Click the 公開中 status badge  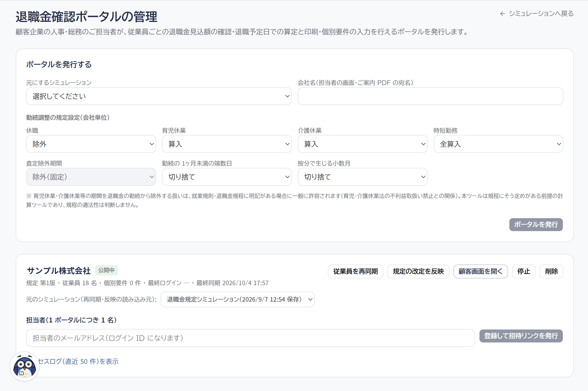point(107,270)
